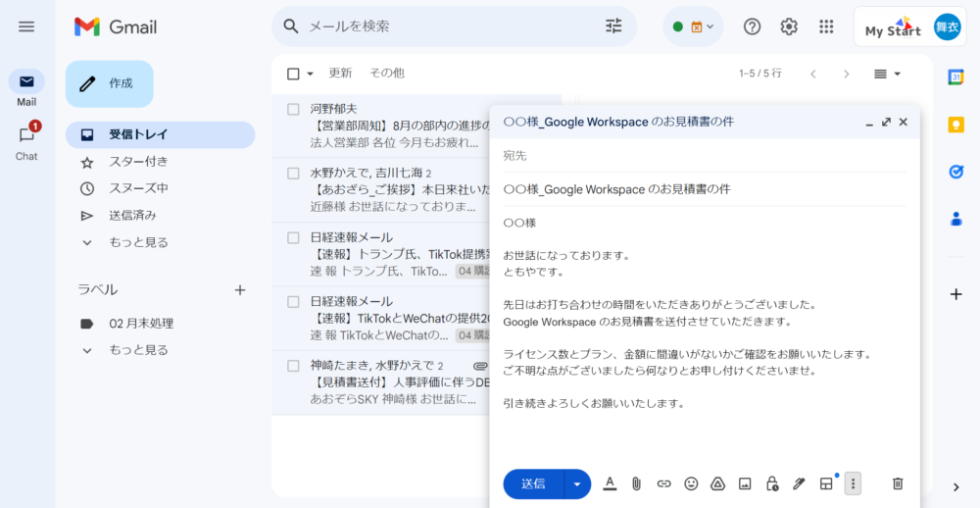980x508 pixels.
Task: Open the Settings gear icon
Action: [789, 26]
